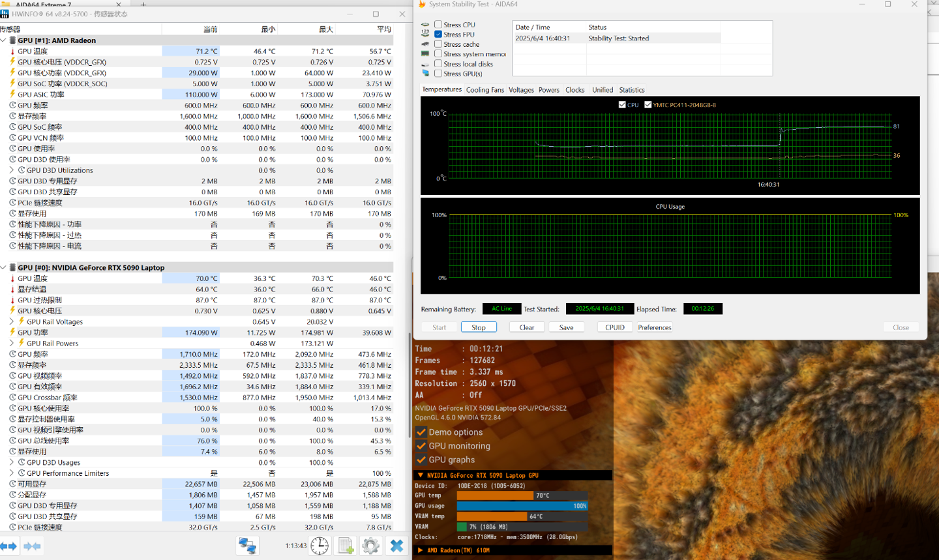Switch to the Cooling Fans tab
This screenshot has width=939, height=560.
(484, 90)
